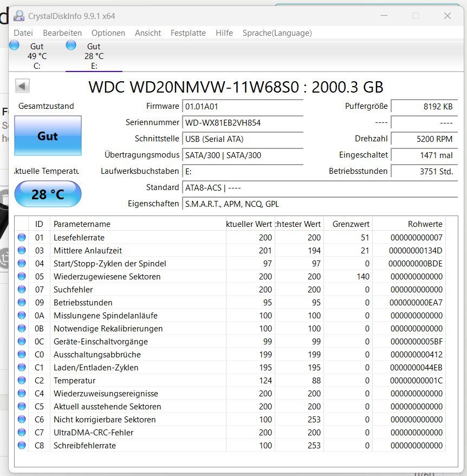467x476 pixels.
Task: Select raw value 000000000412 of Ausschaltungsabbrüche
Action: point(416,355)
